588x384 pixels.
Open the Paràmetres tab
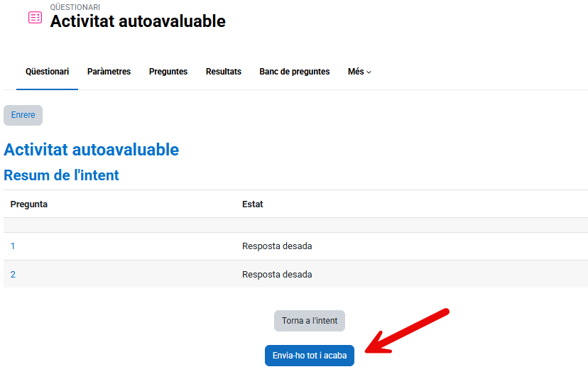tap(109, 72)
